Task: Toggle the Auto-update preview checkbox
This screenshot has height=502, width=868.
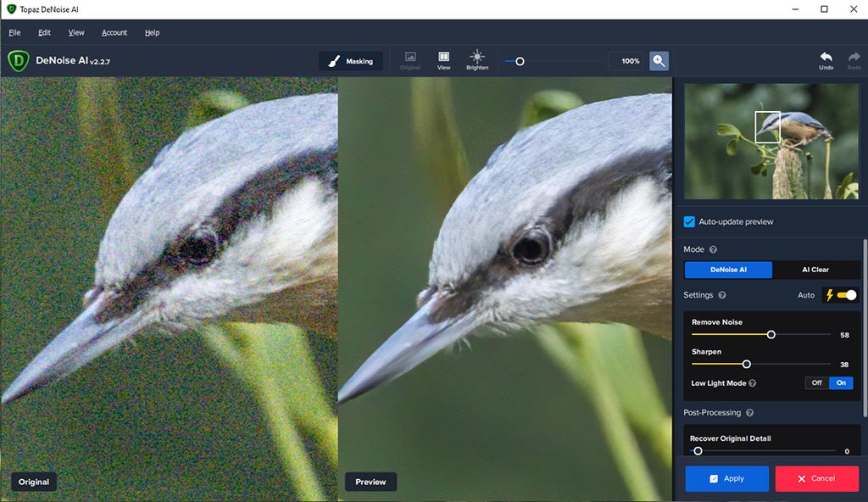Action: (689, 221)
